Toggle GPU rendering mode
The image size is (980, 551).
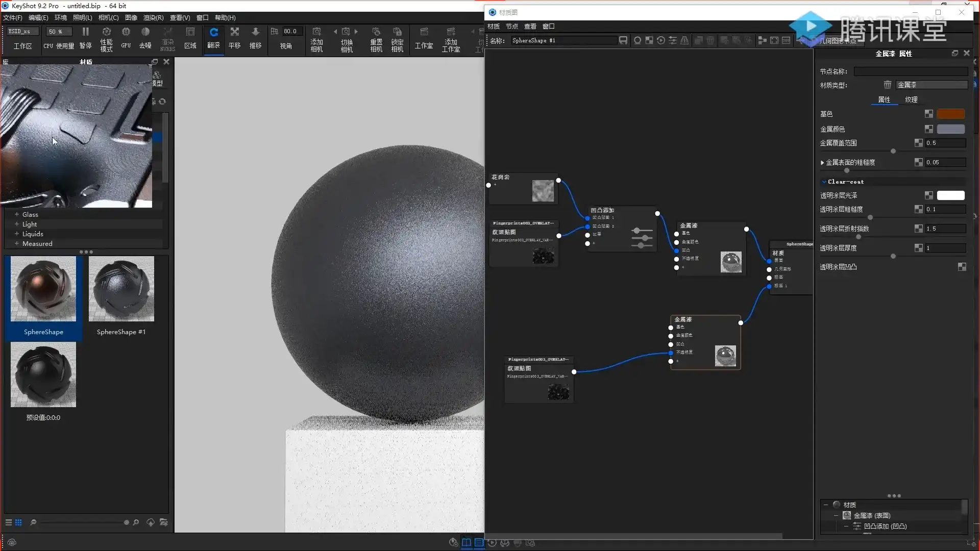pyautogui.click(x=126, y=32)
